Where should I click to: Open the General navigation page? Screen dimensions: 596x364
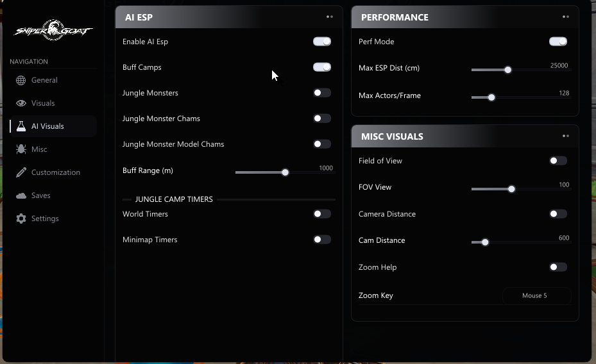click(x=53, y=80)
